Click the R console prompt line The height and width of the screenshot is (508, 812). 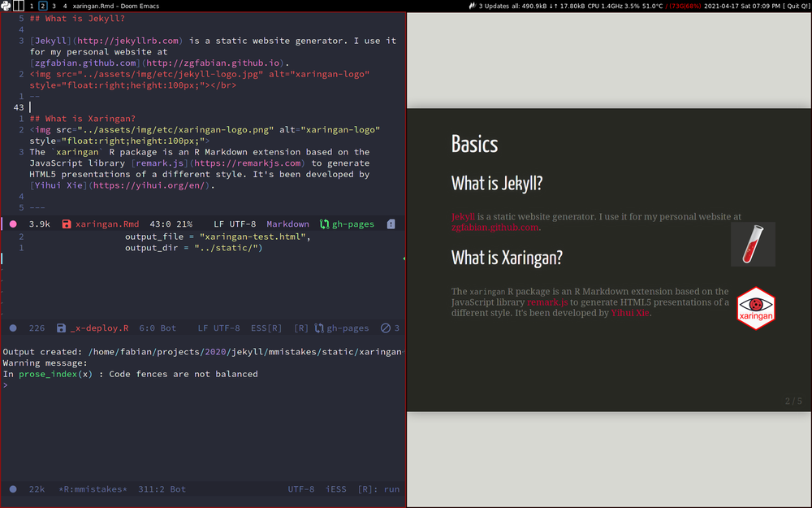5,385
